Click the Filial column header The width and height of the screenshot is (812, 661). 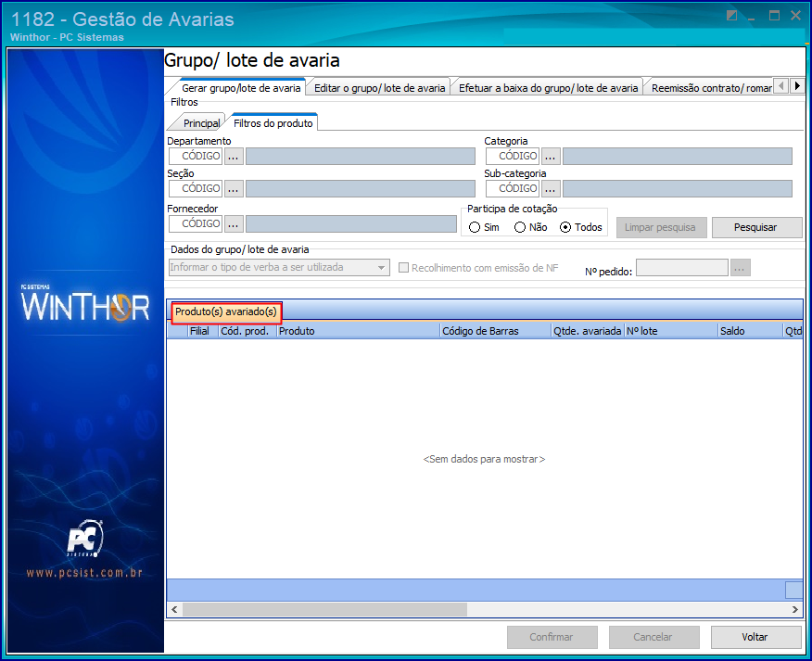(x=202, y=331)
